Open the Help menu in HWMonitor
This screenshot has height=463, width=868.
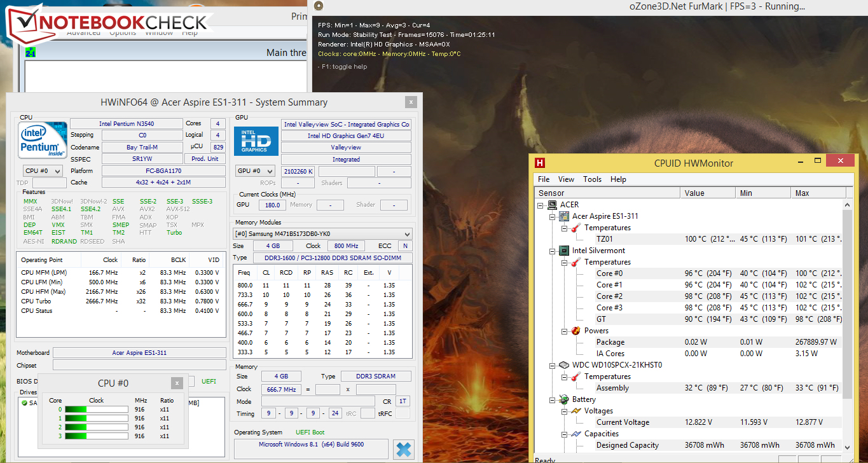point(618,179)
